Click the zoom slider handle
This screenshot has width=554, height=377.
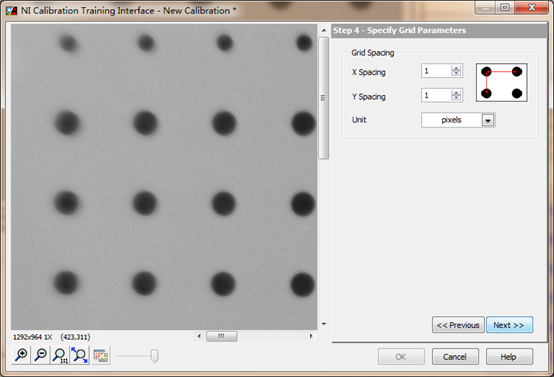(x=154, y=356)
